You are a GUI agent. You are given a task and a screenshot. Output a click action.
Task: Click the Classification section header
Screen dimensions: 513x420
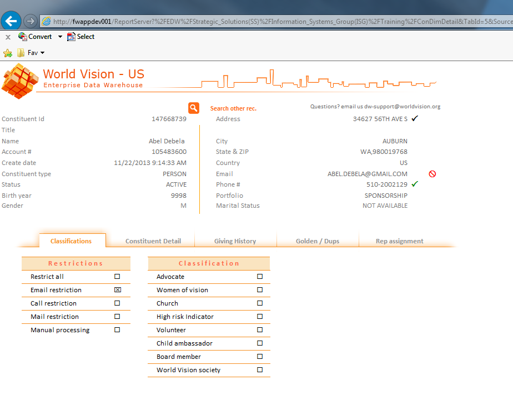pyautogui.click(x=209, y=263)
